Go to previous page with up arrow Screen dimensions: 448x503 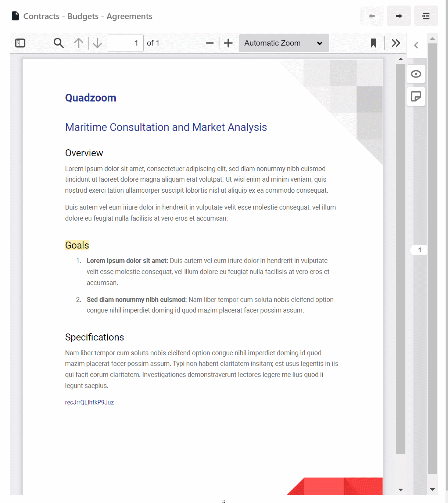[x=78, y=43]
